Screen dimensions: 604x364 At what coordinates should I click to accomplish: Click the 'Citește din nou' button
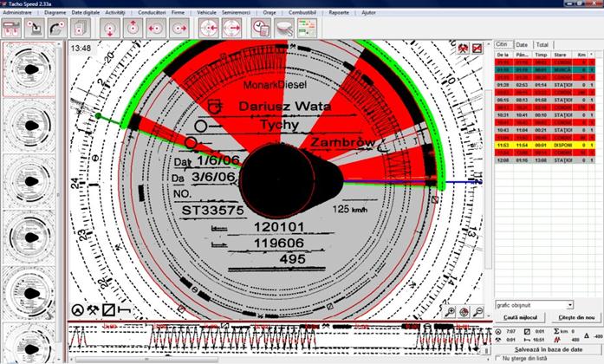point(576,318)
